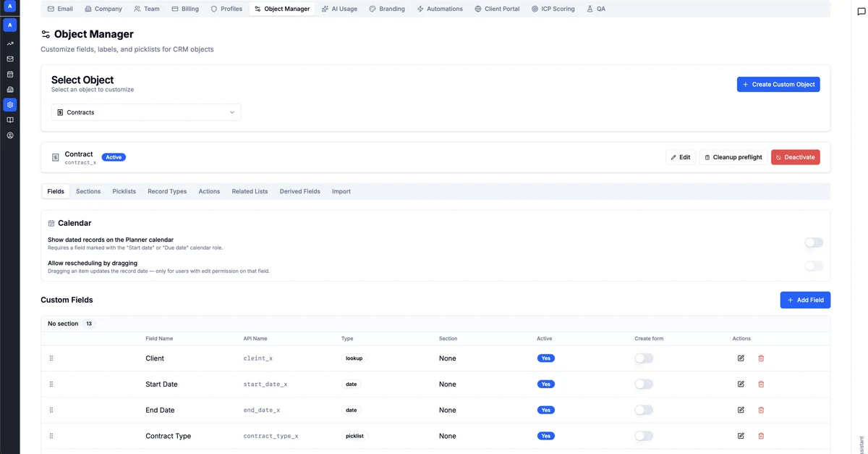Image resolution: width=868 pixels, height=454 pixels.
Task: Click the Add Field button
Action: tap(805, 300)
